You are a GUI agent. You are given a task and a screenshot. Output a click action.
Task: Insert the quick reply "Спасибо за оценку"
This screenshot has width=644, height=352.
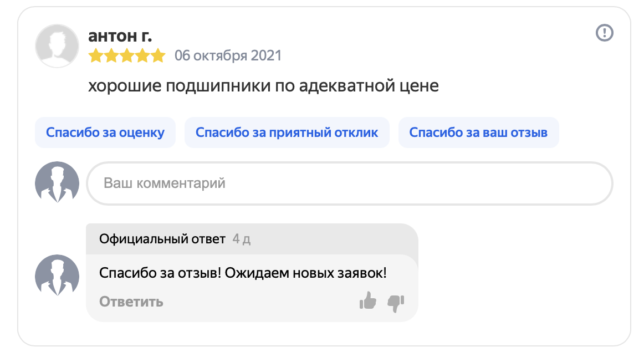(105, 132)
